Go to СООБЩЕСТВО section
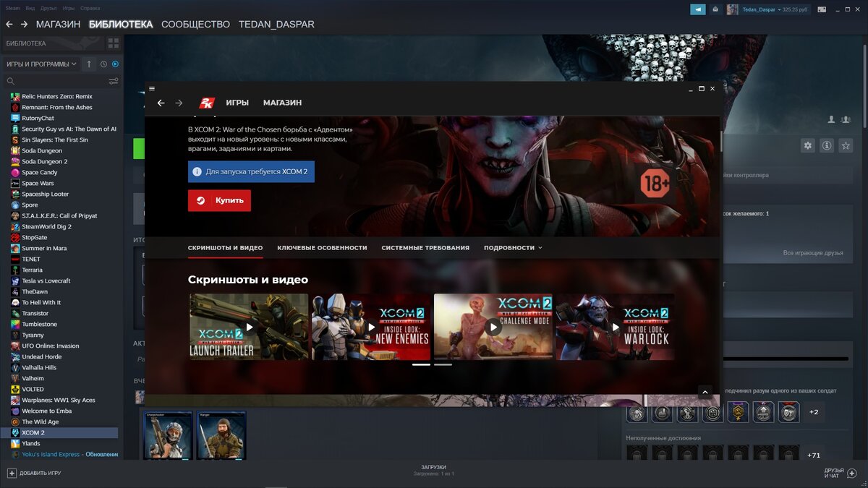 tap(195, 24)
